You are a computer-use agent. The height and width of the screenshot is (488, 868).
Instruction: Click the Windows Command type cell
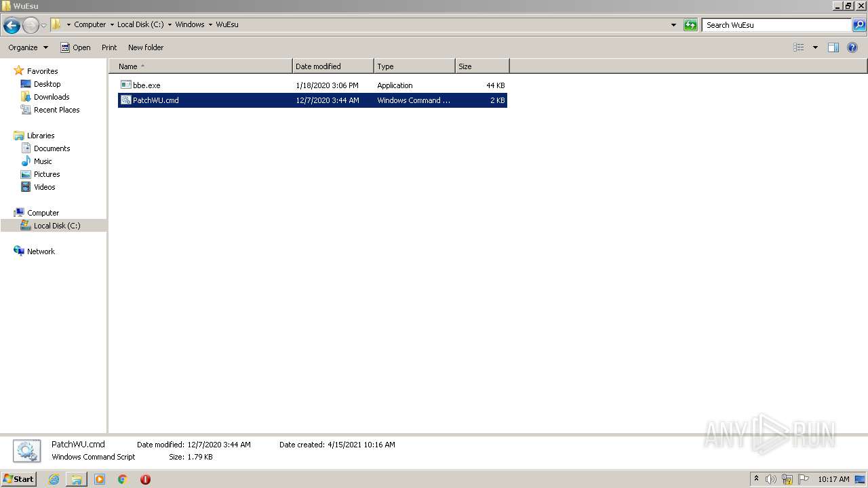414,100
